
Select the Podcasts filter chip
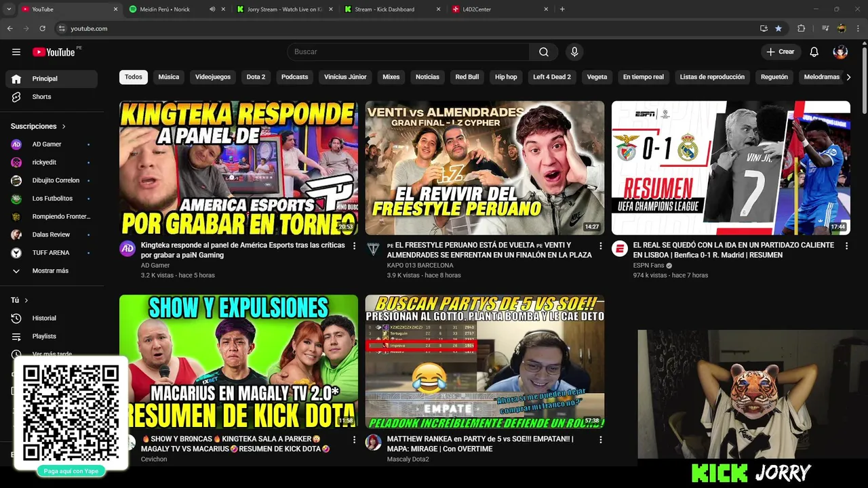point(294,77)
